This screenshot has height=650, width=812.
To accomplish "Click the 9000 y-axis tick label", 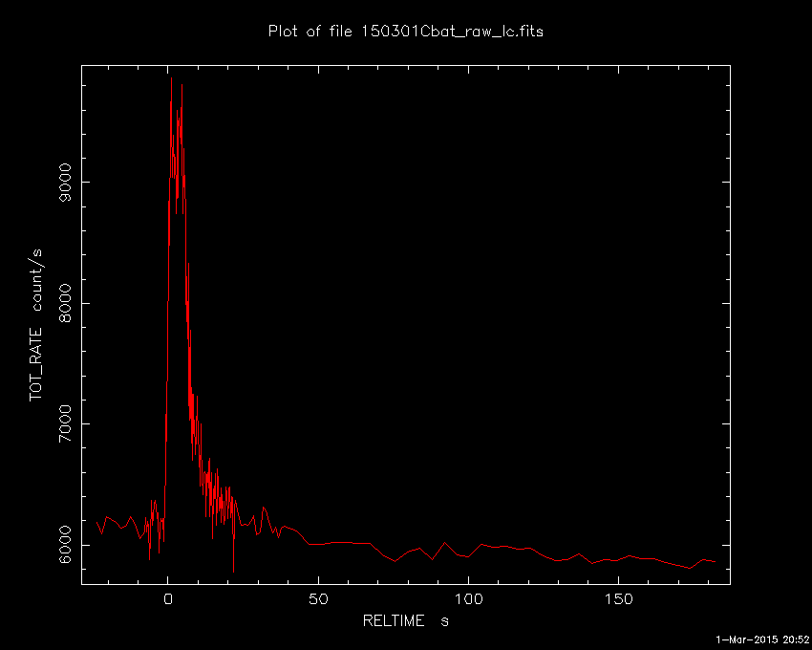I will pyautogui.click(x=65, y=183).
